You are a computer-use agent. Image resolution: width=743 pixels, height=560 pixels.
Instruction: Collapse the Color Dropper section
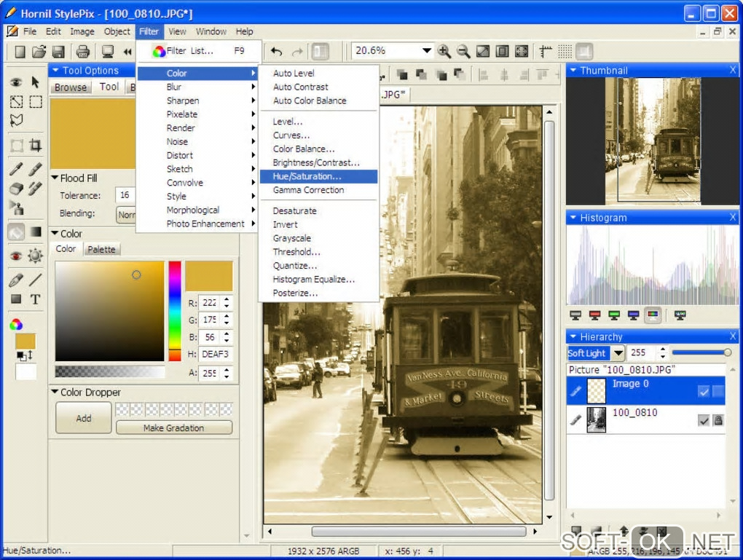click(55, 392)
